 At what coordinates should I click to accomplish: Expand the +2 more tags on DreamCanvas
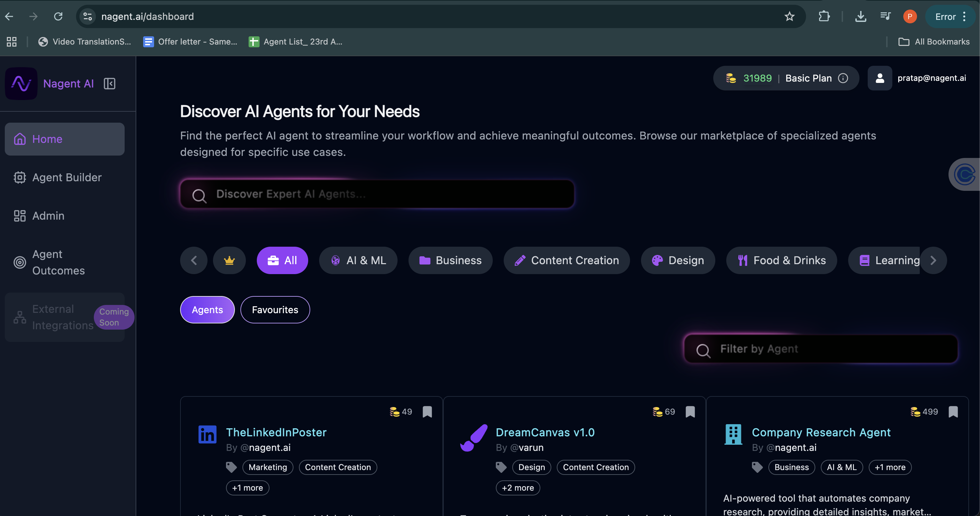tap(517, 488)
